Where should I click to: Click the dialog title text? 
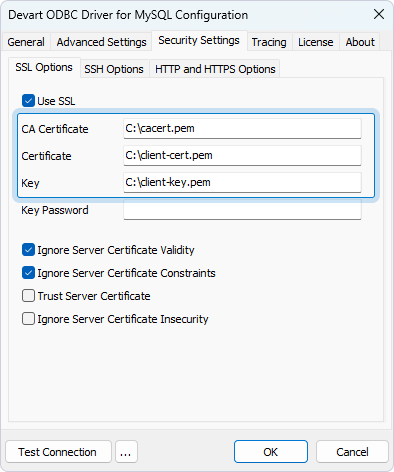tap(128, 15)
